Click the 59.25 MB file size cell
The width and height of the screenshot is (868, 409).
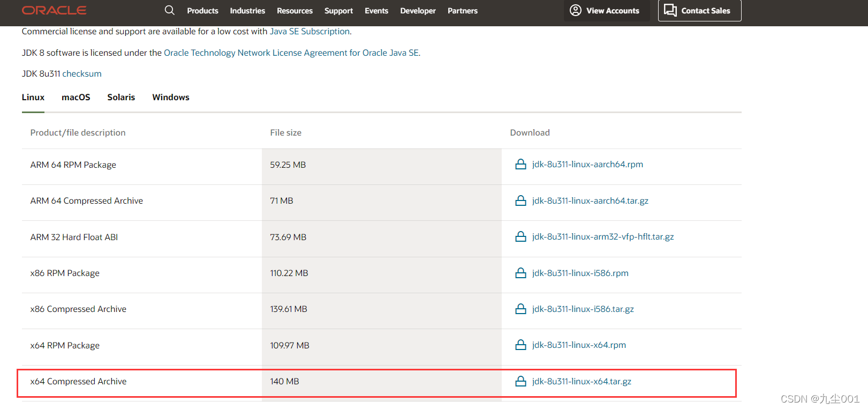(x=382, y=167)
